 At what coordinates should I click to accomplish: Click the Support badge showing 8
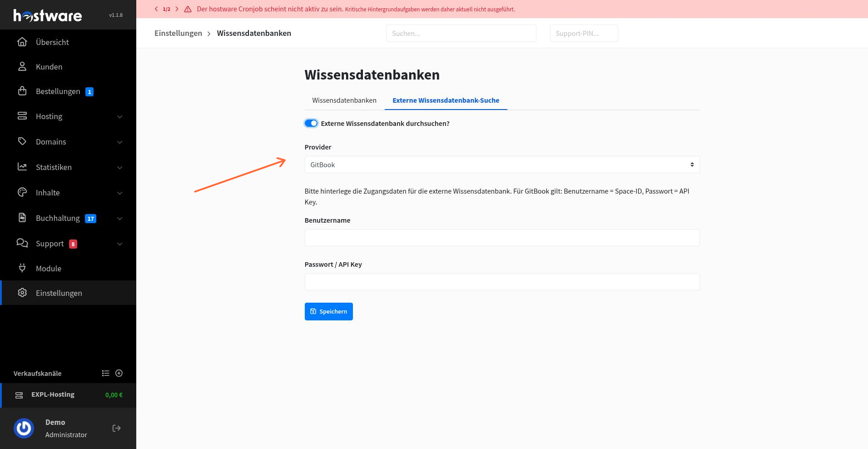tap(73, 244)
